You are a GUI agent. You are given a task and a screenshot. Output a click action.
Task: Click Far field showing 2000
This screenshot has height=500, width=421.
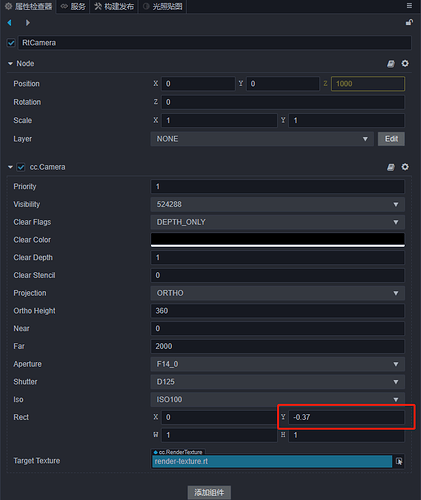coord(278,346)
